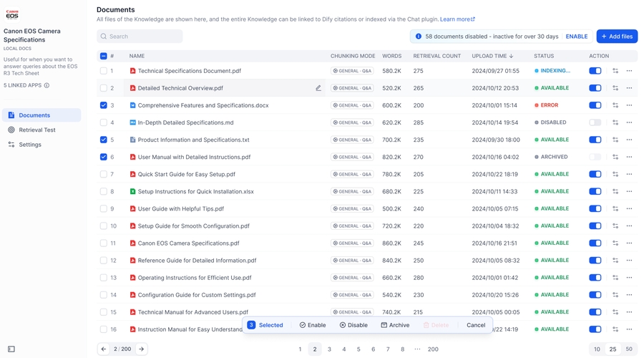Click the Canon EOS logo in sidebar
Screen dimensions: 644x358
pos(12,14)
